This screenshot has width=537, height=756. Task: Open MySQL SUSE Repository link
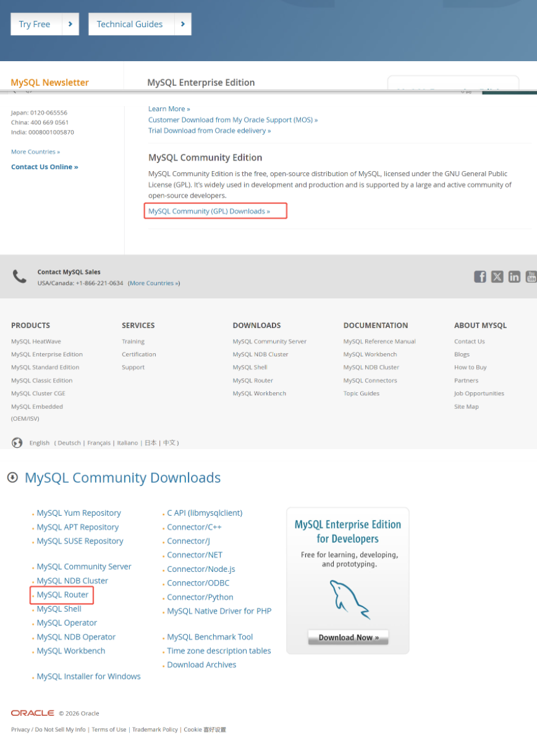[x=80, y=540]
